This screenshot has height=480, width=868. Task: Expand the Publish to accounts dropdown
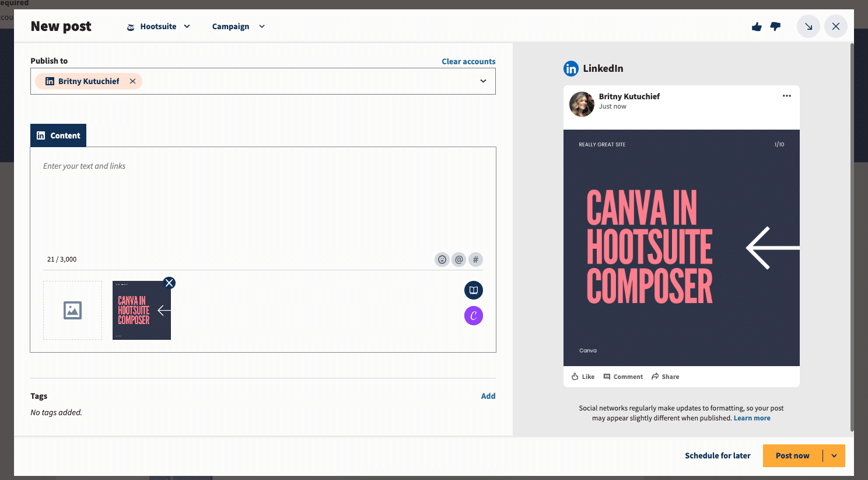click(483, 81)
